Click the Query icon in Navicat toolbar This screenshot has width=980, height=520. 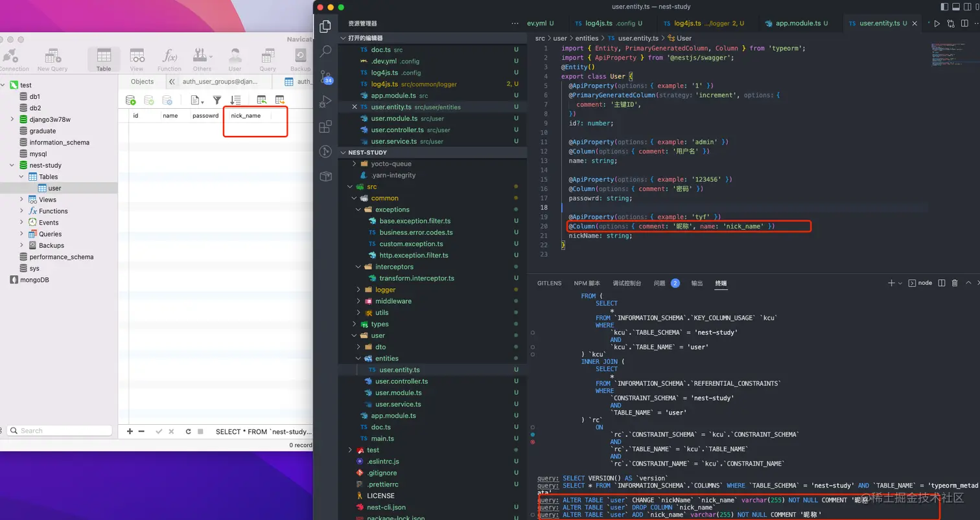pyautogui.click(x=268, y=60)
